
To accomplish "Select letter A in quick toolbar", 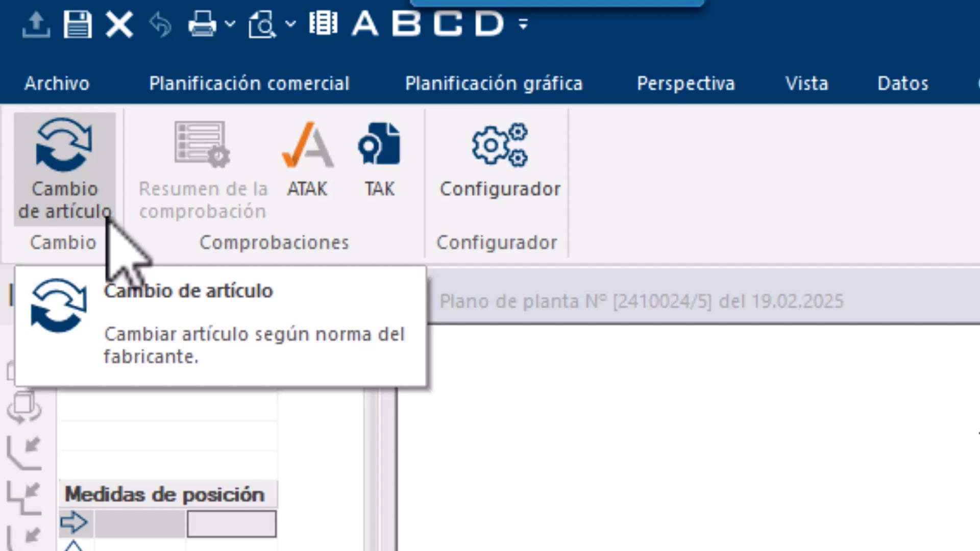I will [365, 23].
